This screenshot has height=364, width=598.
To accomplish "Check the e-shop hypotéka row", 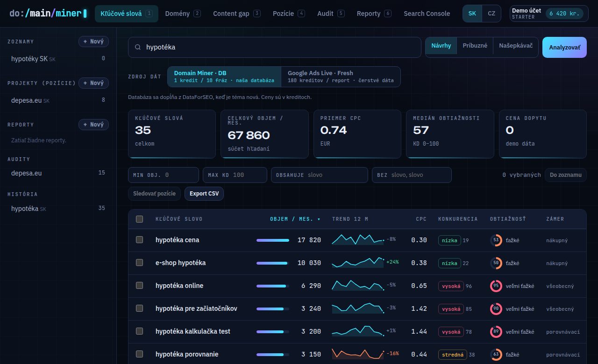I will point(139,263).
